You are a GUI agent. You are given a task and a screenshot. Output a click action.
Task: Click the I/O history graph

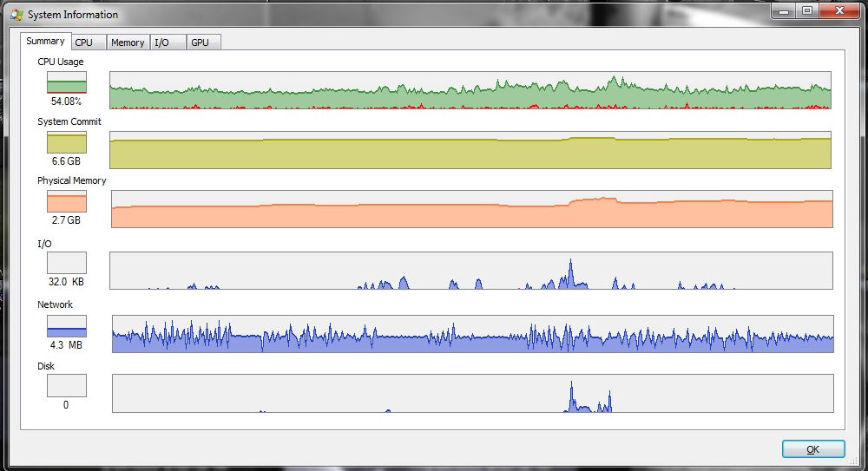[471, 270]
